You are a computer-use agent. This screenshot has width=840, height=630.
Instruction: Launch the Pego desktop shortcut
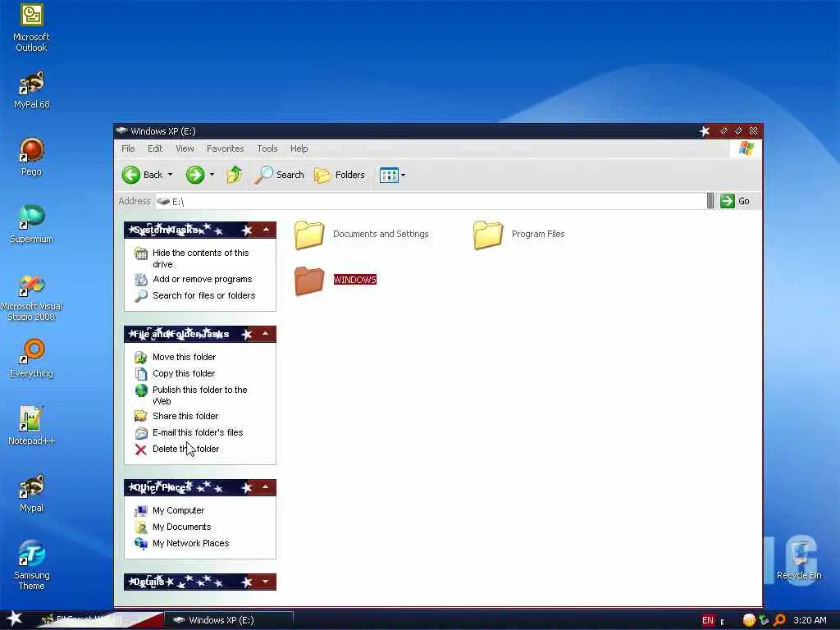[31, 157]
